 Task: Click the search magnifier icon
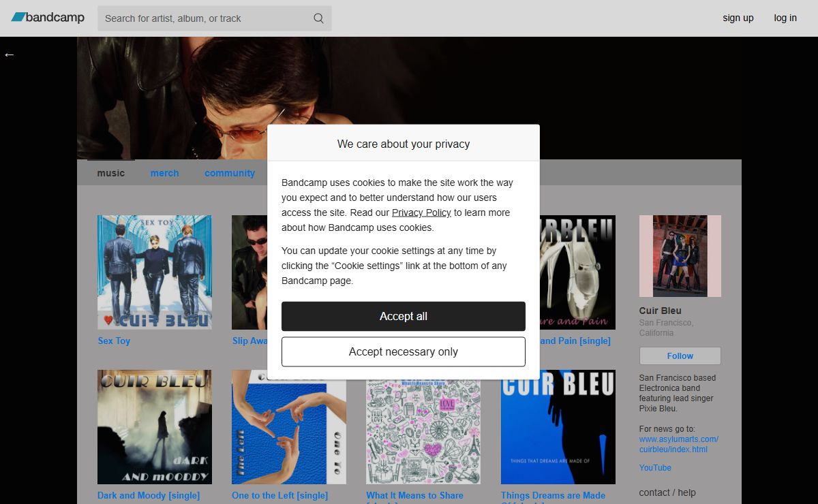[318, 18]
